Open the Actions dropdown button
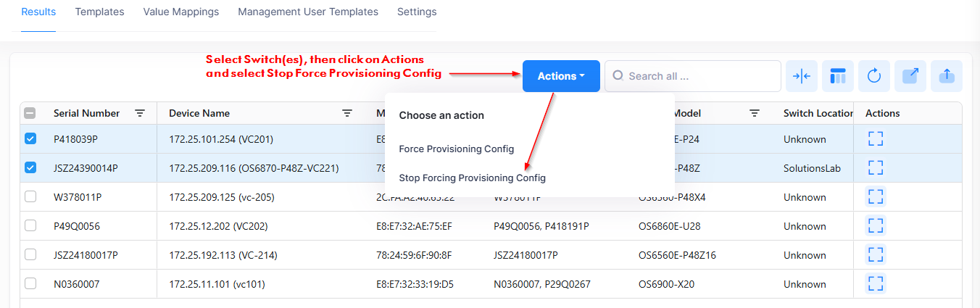The height and width of the screenshot is (308, 980). coord(561,76)
